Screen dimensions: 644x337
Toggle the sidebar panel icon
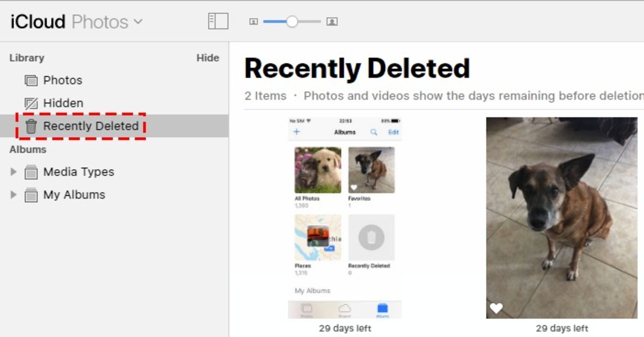pos(218,21)
